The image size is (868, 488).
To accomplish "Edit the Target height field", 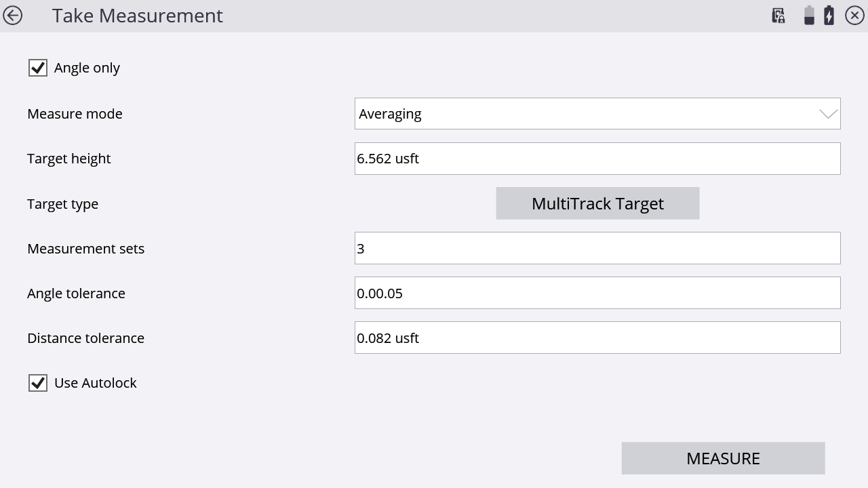I will 597,159.
